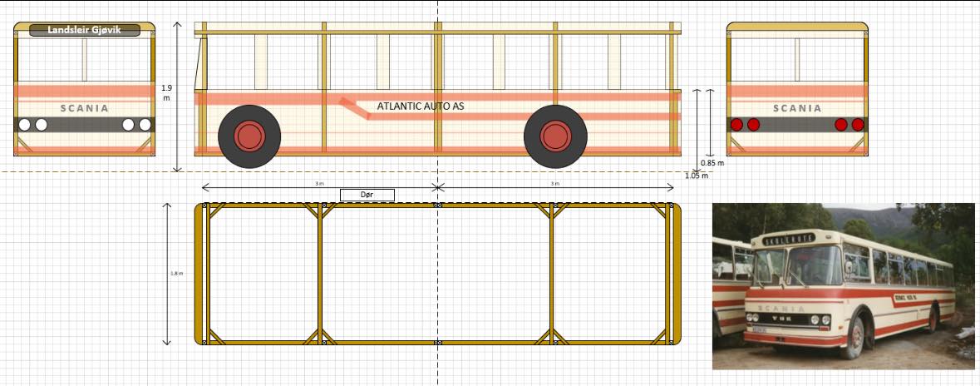Select the 'ATLANTIC AUTO AS' label

coord(420,106)
